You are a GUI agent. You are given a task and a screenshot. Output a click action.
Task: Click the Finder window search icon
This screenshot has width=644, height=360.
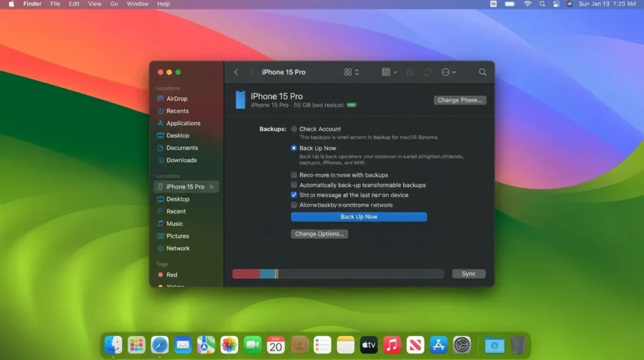tap(482, 72)
